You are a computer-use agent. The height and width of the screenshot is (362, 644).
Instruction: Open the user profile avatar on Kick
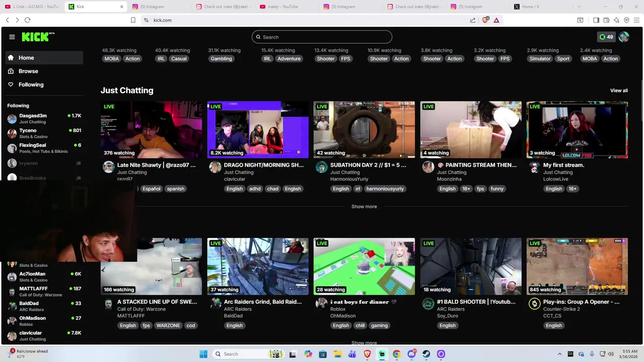(x=624, y=37)
